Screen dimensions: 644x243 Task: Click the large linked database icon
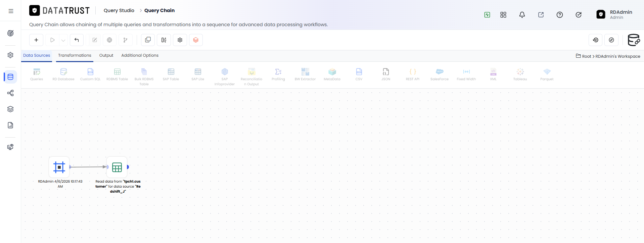[634, 40]
